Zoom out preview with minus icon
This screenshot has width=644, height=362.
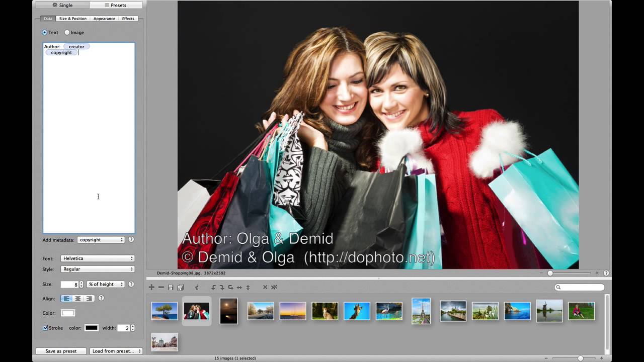[541, 273]
